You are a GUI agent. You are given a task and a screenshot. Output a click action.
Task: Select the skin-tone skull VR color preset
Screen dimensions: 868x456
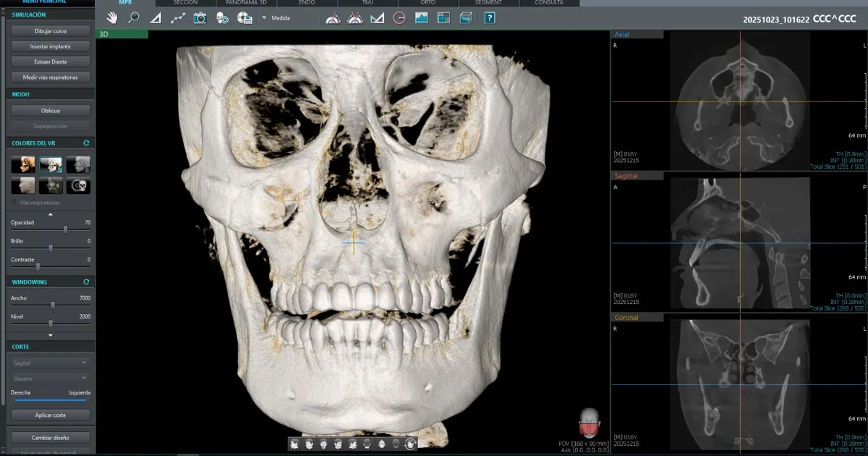(x=23, y=164)
